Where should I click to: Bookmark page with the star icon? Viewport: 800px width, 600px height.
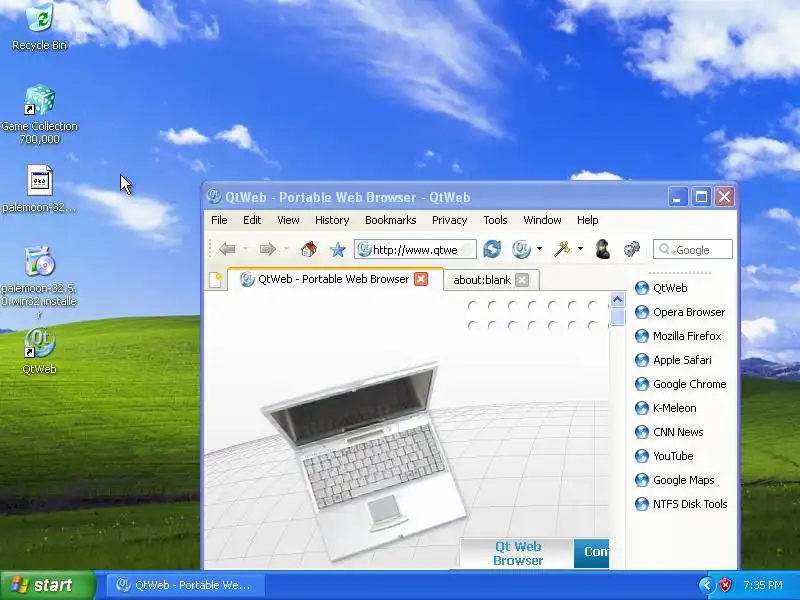[x=337, y=249]
